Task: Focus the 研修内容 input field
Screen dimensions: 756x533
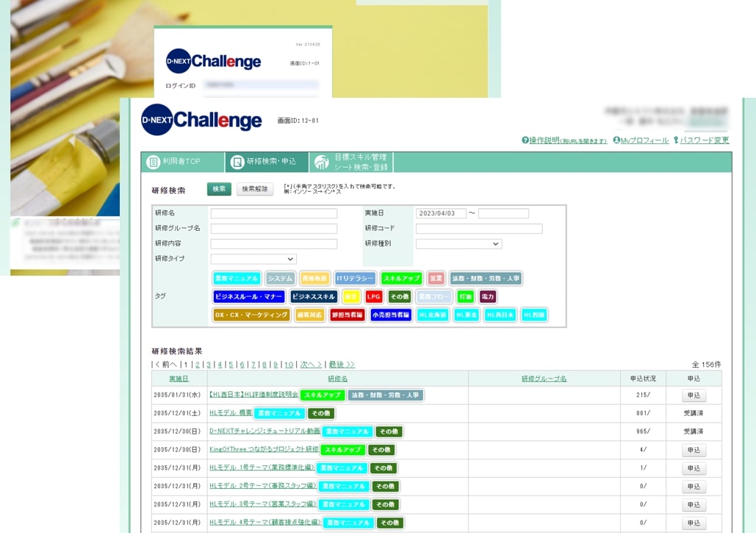Action: click(274, 243)
